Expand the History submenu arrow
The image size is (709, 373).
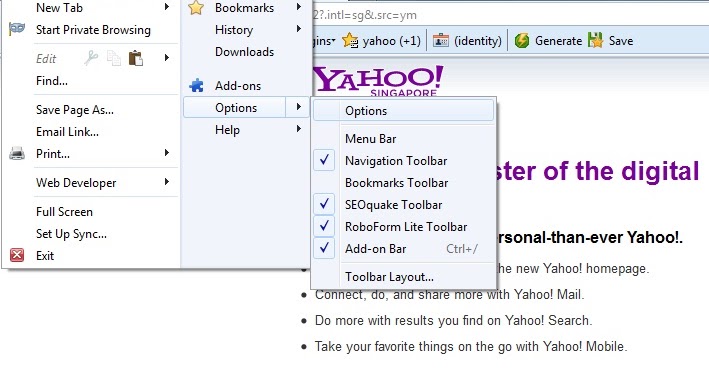298,29
